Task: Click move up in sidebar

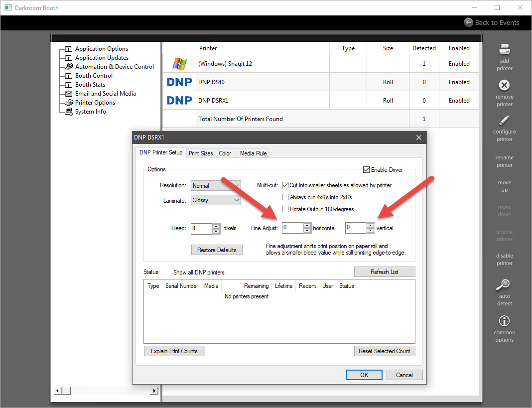Action: [x=504, y=186]
